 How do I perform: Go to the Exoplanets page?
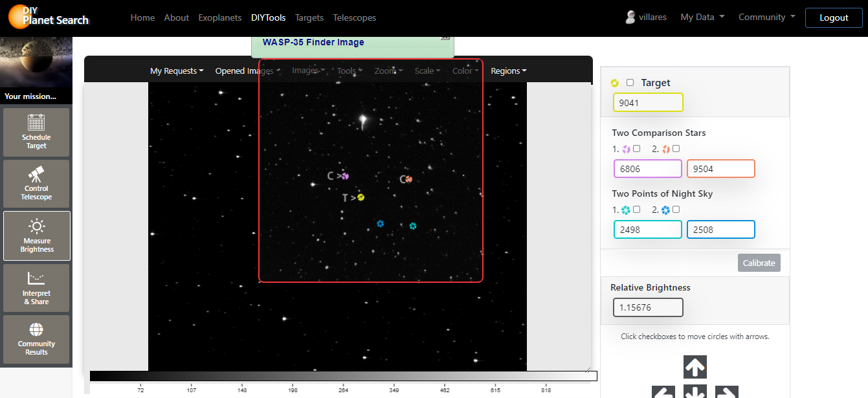[x=220, y=17]
